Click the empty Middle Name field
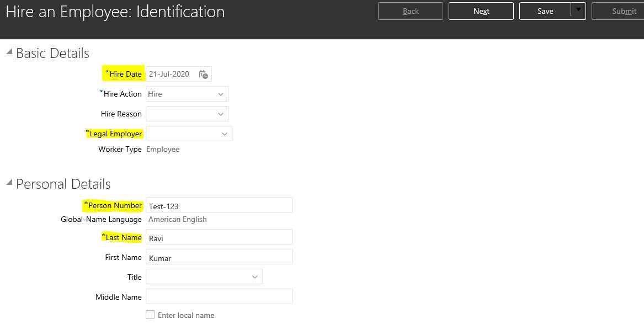 [219, 296]
